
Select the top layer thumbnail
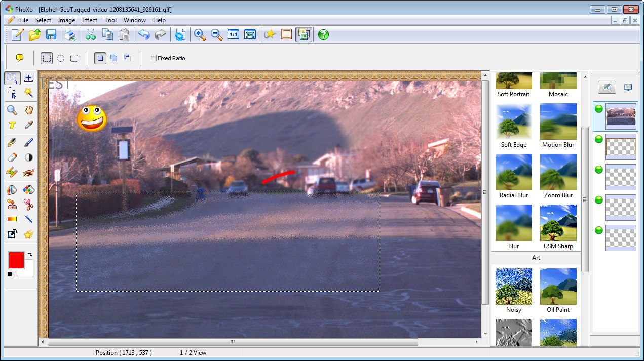621,115
